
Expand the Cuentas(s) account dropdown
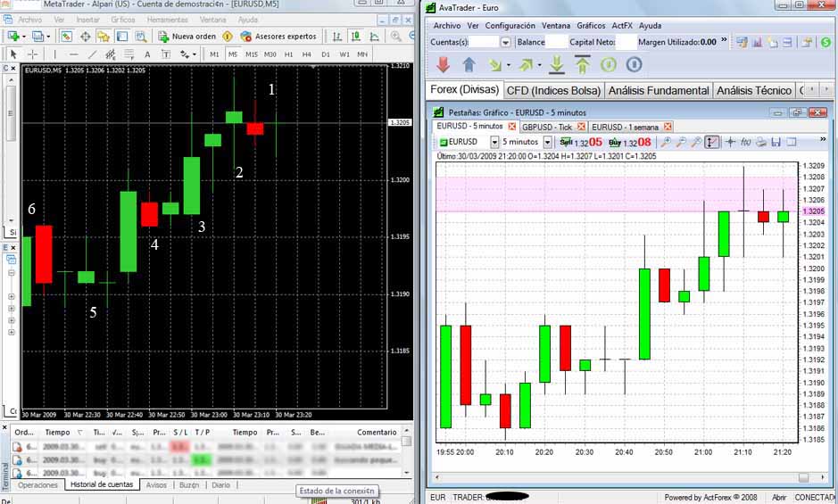[x=506, y=42]
